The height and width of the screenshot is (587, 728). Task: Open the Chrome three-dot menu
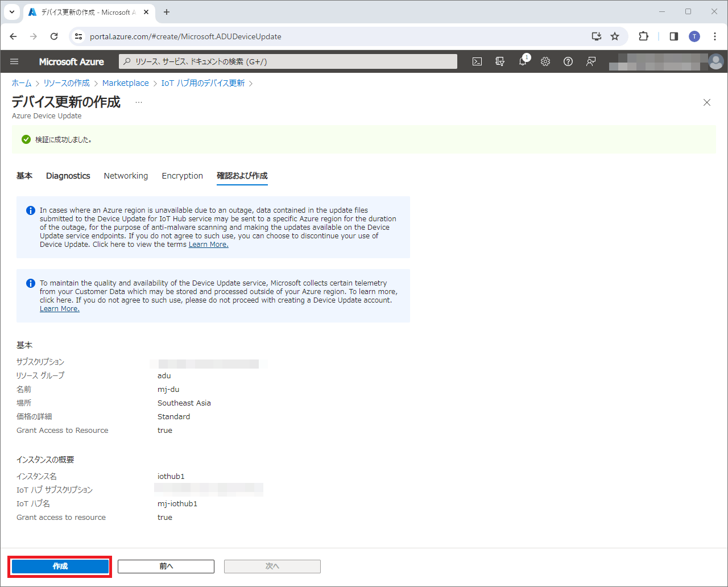tap(715, 36)
